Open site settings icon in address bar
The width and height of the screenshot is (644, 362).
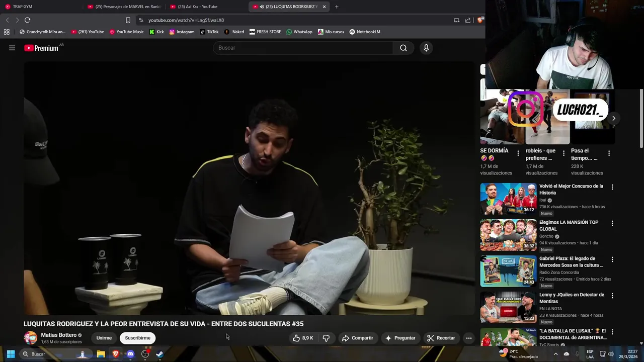(141, 20)
